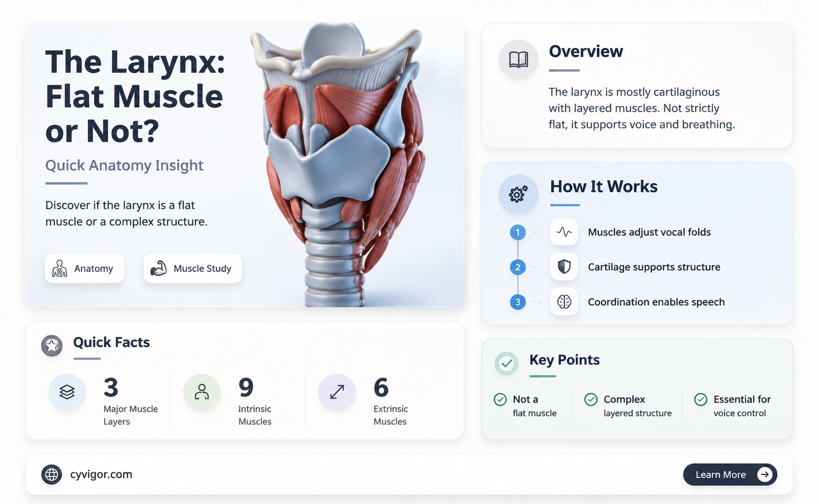Click the text Muscles adjust vocal folds
Image resolution: width=819 pixels, height=504 pixels.
(x=649, y=232)
